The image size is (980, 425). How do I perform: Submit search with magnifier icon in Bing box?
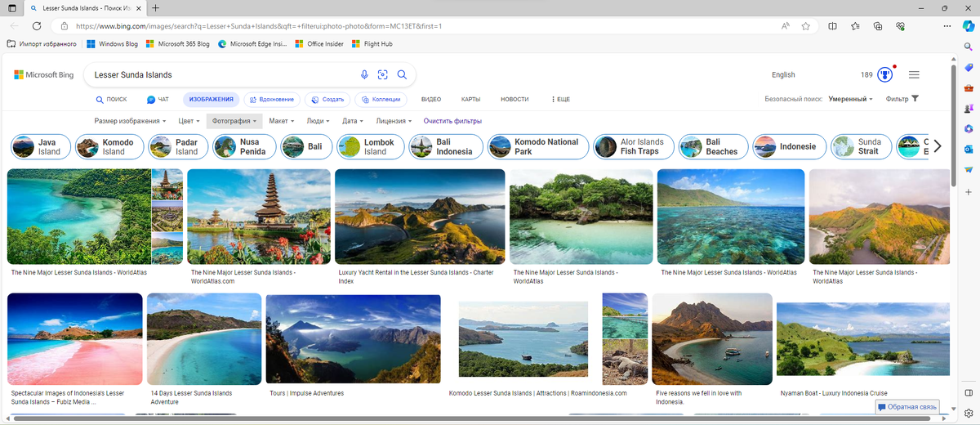pyautogui.click(x=402, y=74)
